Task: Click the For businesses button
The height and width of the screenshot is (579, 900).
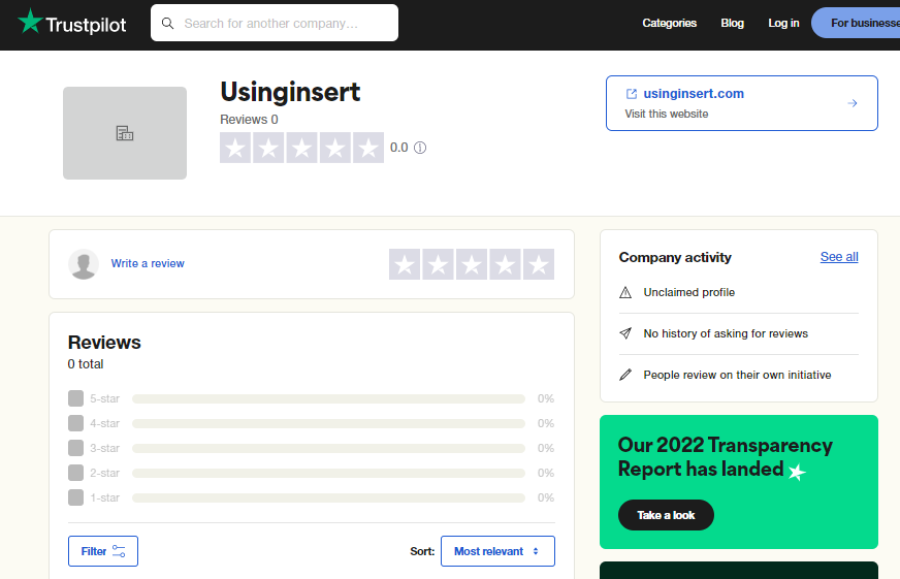Action: [x=856, y=23]
